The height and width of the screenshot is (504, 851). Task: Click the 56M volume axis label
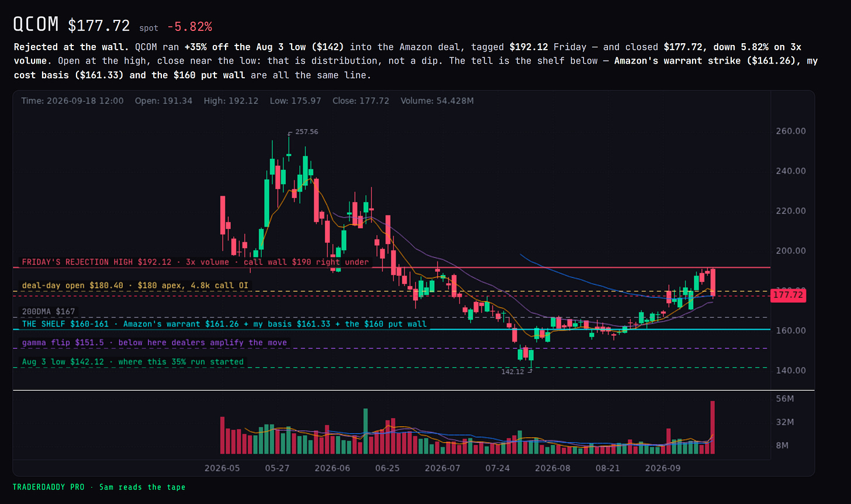click(785, 399)
